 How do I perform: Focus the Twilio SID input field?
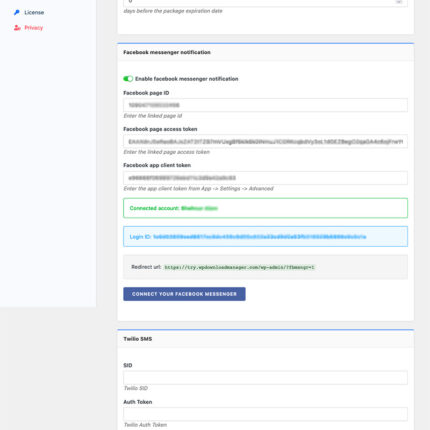[x=265, y=378]
